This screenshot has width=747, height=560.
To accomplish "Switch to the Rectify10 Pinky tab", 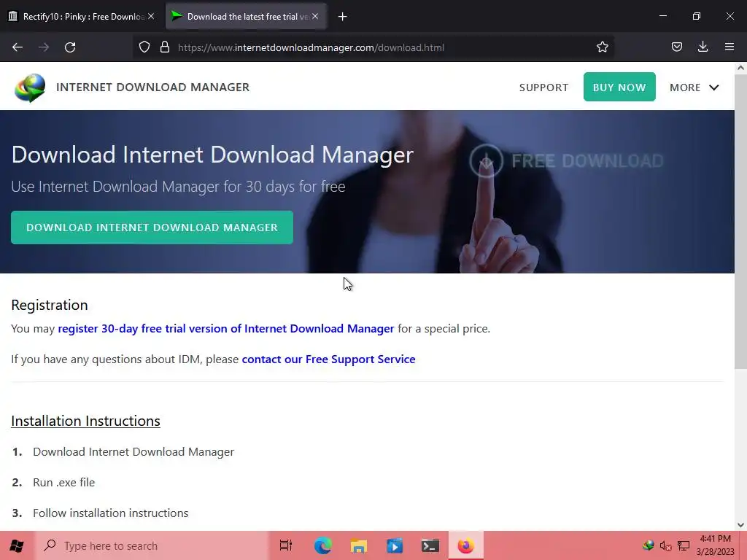I will coord(81,16).
